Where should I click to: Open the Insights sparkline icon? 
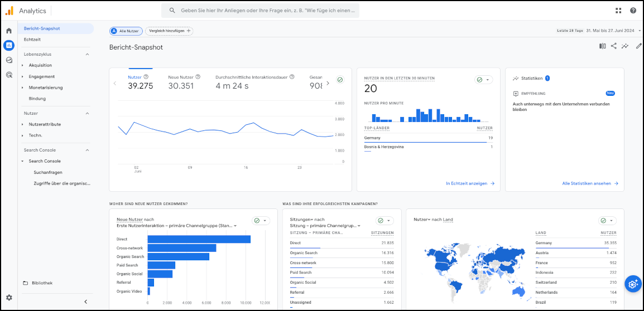pyautogui.click(x=625, y=46)
